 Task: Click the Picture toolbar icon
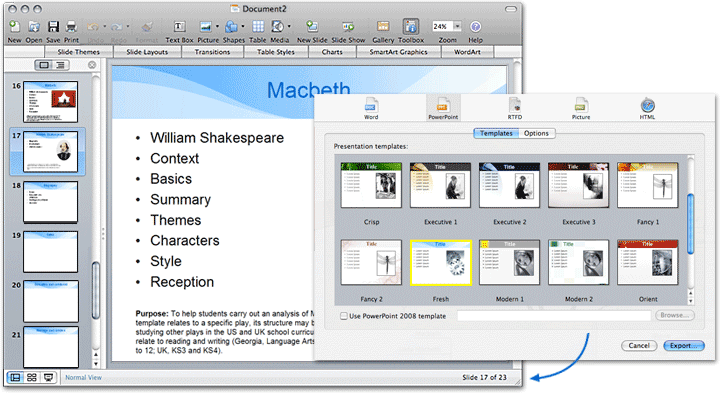click(206, 27)
